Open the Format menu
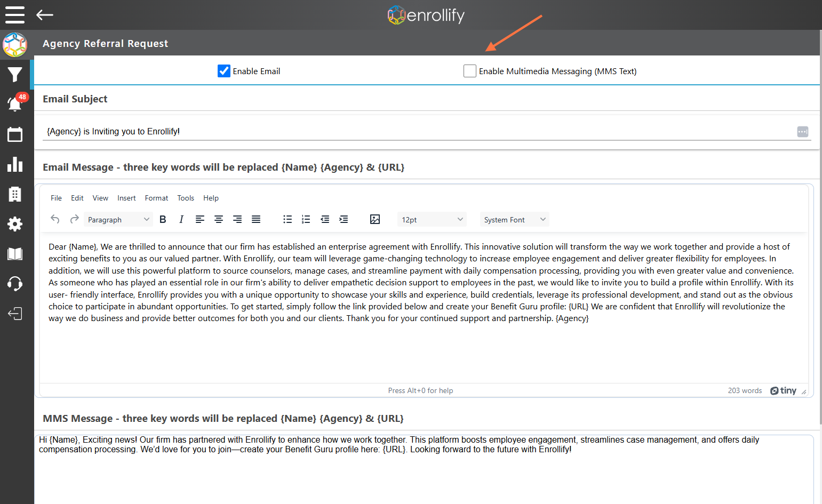822x504 pixels. tap(156, 198)
